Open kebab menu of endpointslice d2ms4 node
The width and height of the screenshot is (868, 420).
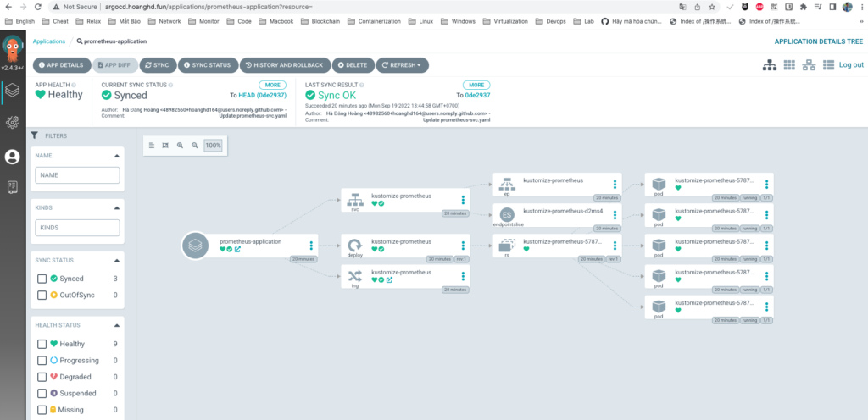coord(615,215)
